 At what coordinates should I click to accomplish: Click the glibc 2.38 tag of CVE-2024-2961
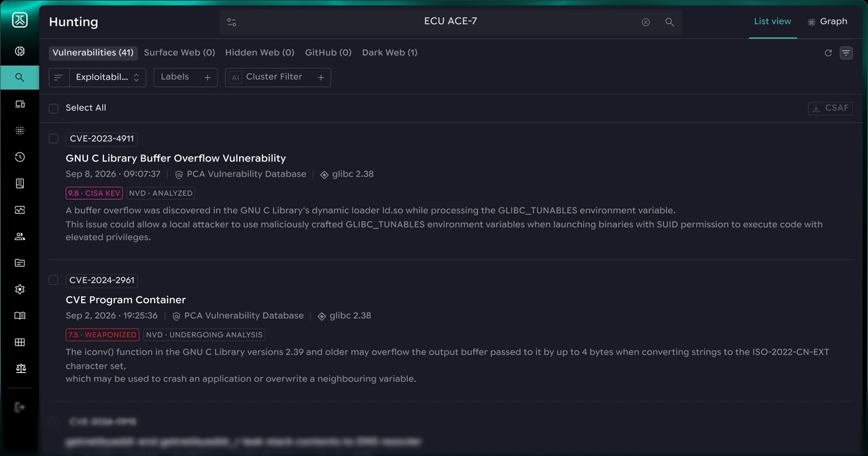[x=345, y=316]
